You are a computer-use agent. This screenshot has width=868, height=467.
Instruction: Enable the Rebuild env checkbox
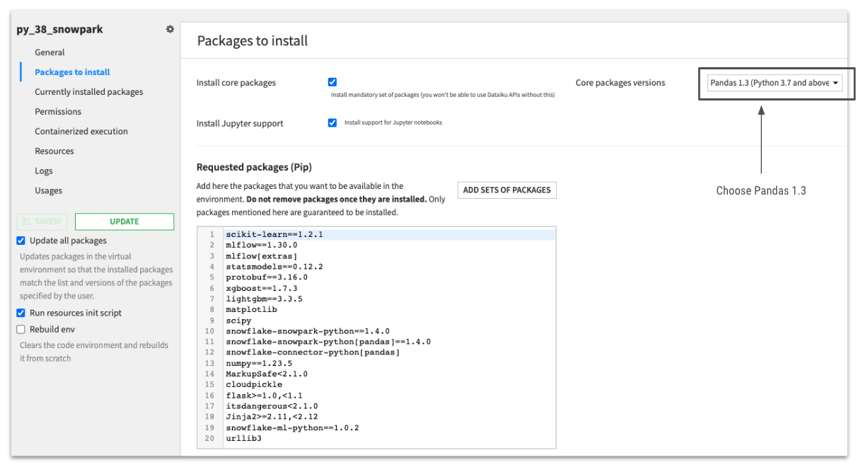pos(22,328)
